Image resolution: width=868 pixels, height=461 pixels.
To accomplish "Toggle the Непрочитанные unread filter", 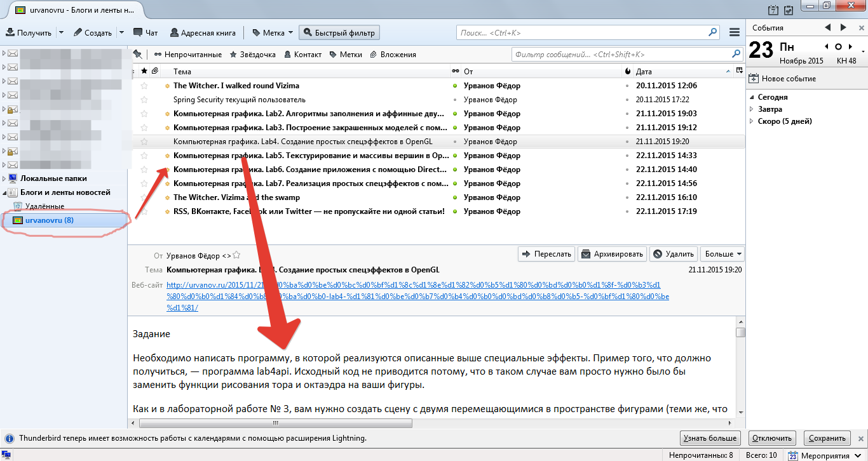I will (x=188, y=55).
